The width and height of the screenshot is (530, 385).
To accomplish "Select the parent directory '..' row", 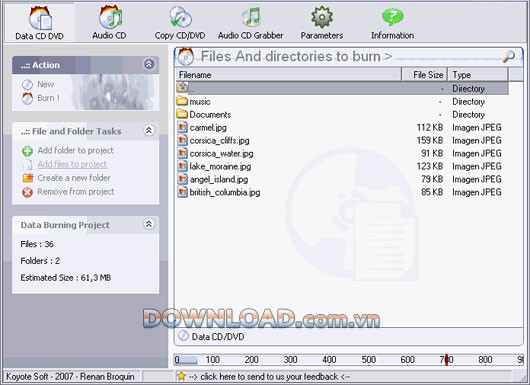I will (x=342, y=89).
